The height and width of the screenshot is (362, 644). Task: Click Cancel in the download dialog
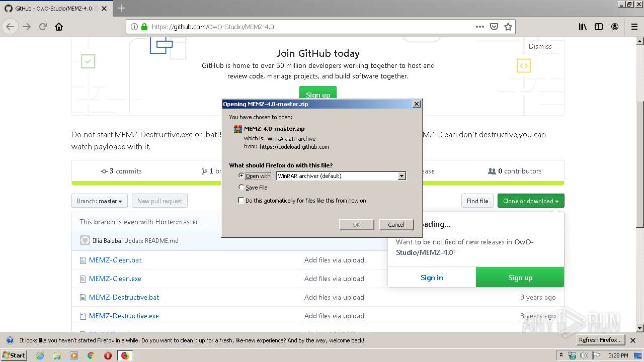point(396,225)
